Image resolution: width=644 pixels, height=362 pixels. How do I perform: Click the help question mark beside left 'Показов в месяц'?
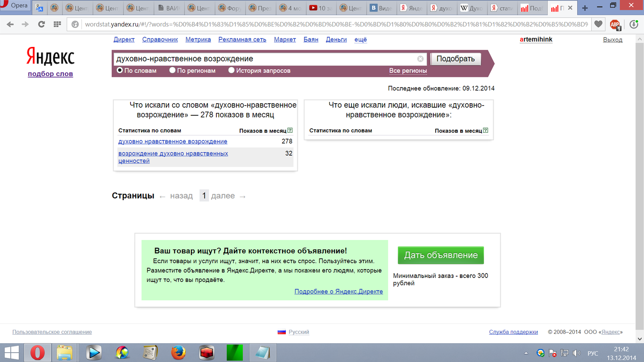290,130
